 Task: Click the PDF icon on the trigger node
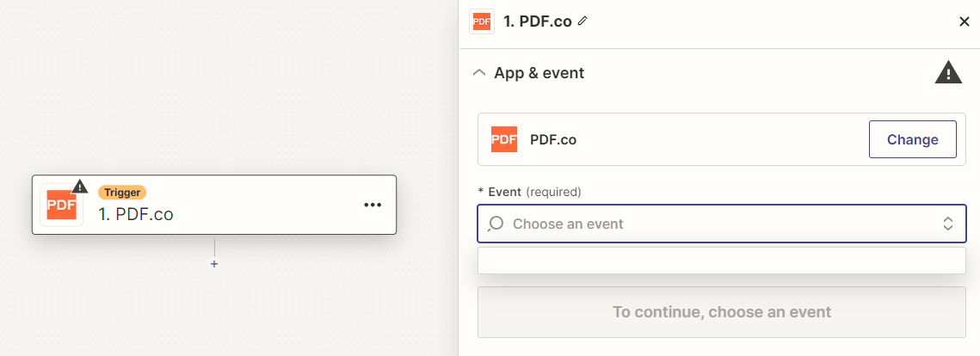61,206
